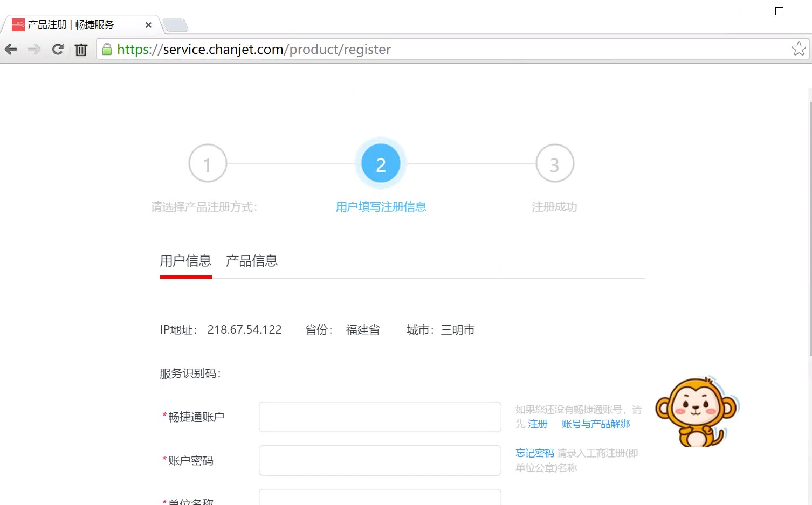812x505 pixels.
Task: Click the IP address 218.67.54.122
Action: (244, 330)
